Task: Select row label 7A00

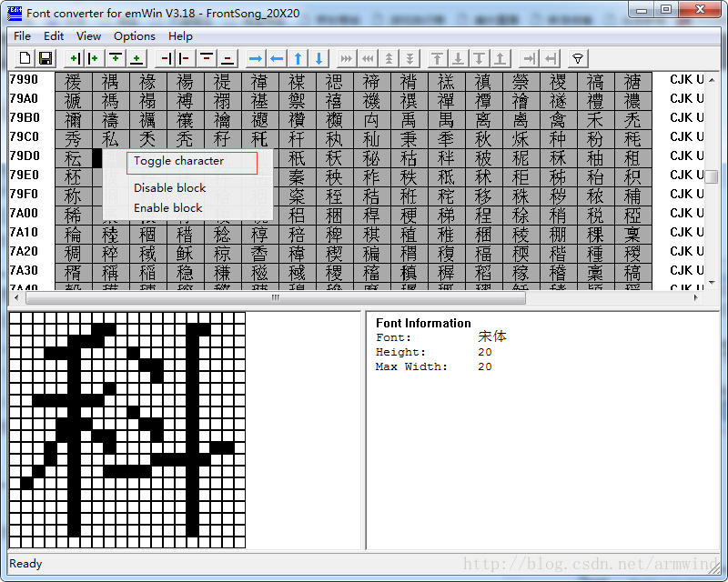Action: tap(24, 213)
